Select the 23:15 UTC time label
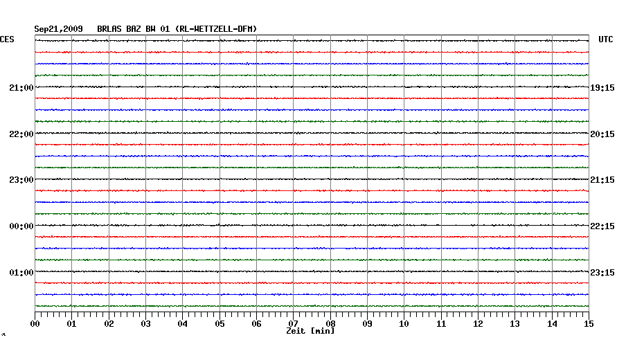Viewport: 644px width, 342px height. (x=602, y=272)
